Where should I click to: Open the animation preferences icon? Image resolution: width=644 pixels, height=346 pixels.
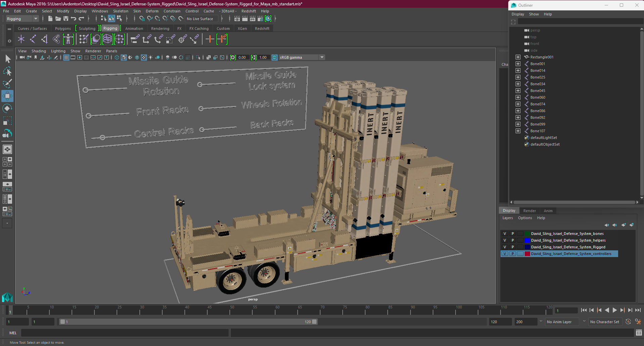[x=638, y=322]
